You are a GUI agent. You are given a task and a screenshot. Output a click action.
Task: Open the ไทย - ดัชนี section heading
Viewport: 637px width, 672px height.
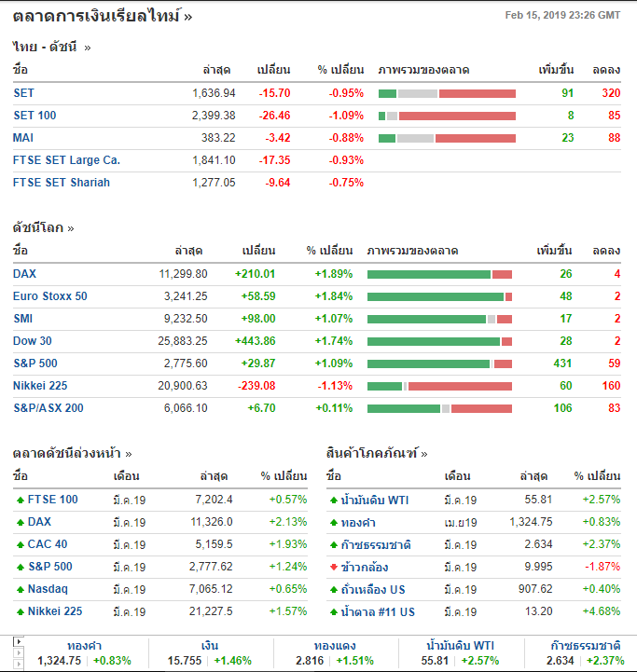pyautogui.click(x=51, y=47)
